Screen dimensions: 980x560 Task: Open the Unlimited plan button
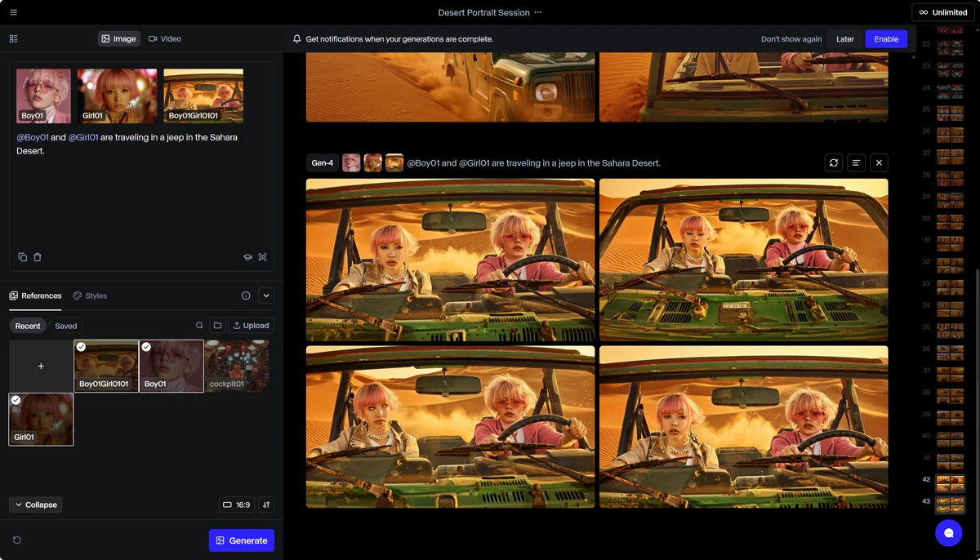point(943,12)
